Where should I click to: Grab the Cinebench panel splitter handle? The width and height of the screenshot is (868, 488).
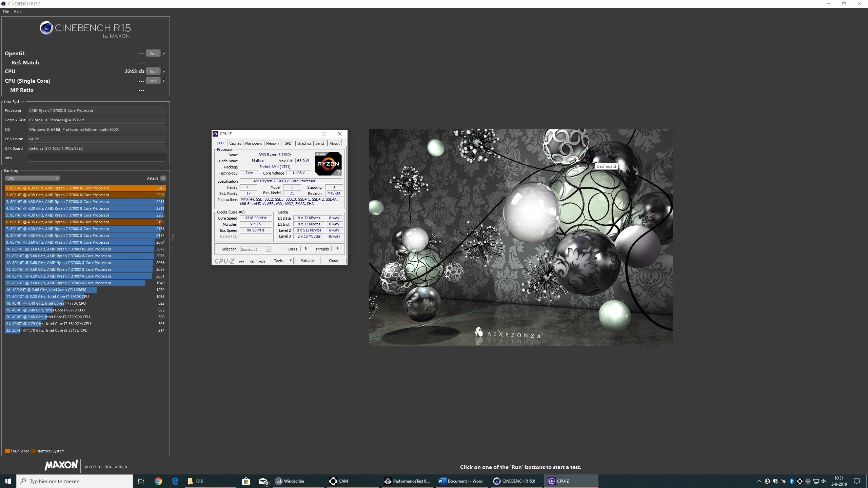point(173,244)
